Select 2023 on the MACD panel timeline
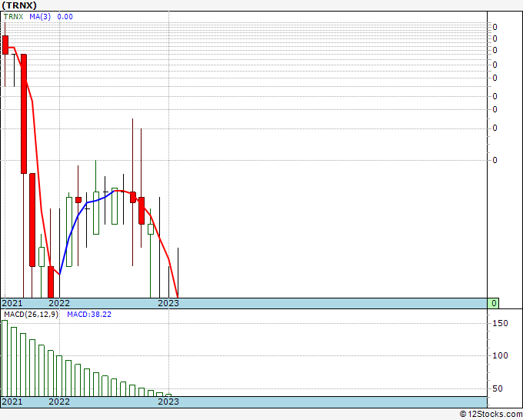This screenshot has width=523, height=420. click(168, 402)
